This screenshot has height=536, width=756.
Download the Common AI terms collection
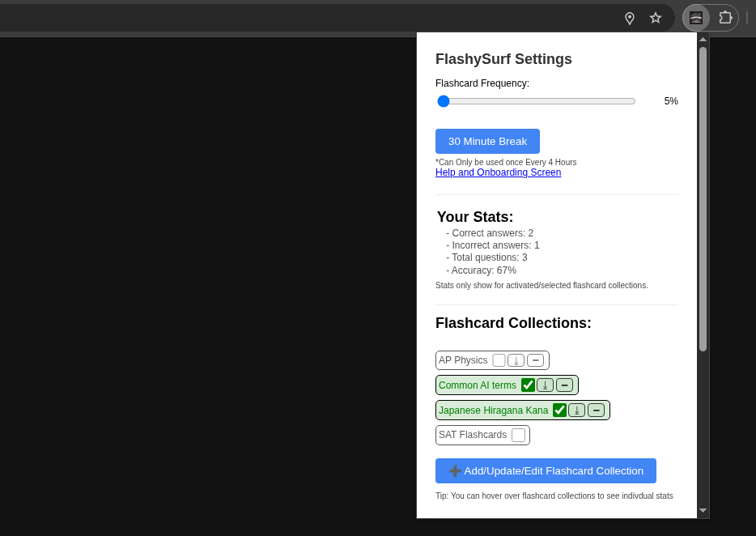click(545, 385)
